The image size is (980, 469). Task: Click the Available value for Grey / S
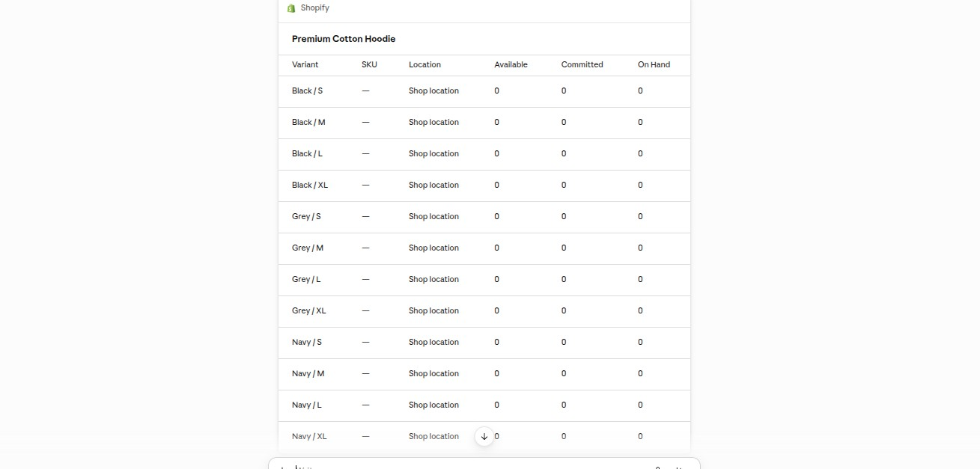pyautogui.click(x=496, y=217)
